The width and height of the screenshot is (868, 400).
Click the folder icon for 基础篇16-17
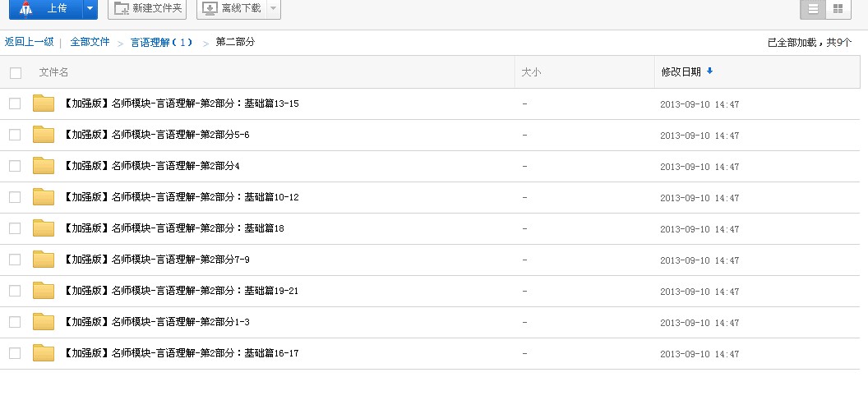pyautogui.click(x=44, y=353)
